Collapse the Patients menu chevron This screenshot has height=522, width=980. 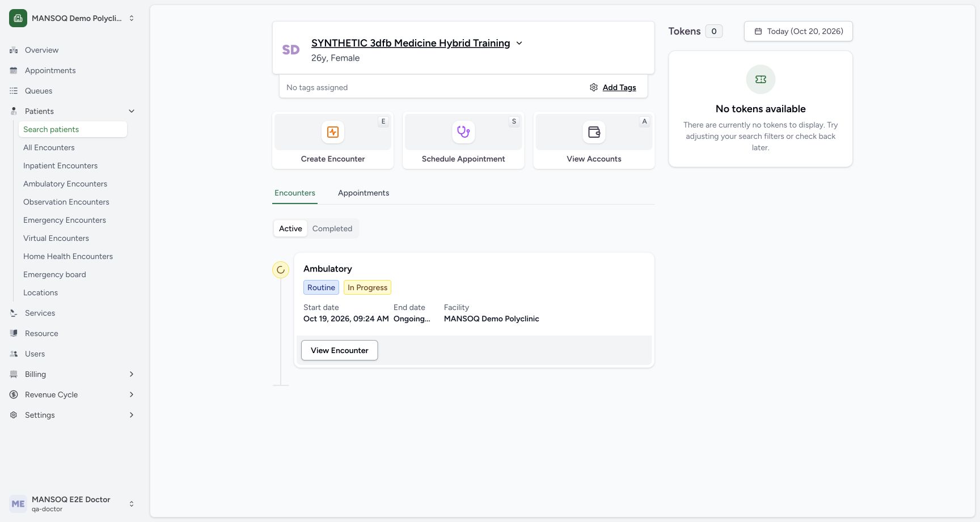click(132, 111)
